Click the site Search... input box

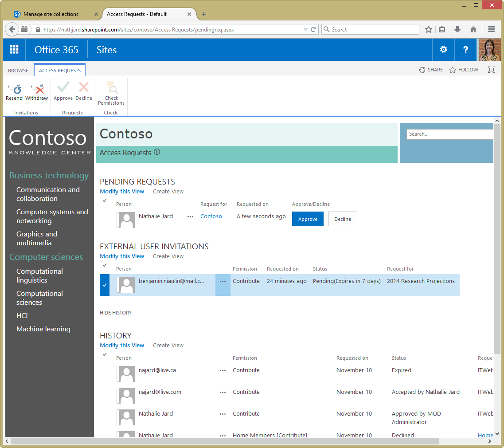tap(449, 134)
